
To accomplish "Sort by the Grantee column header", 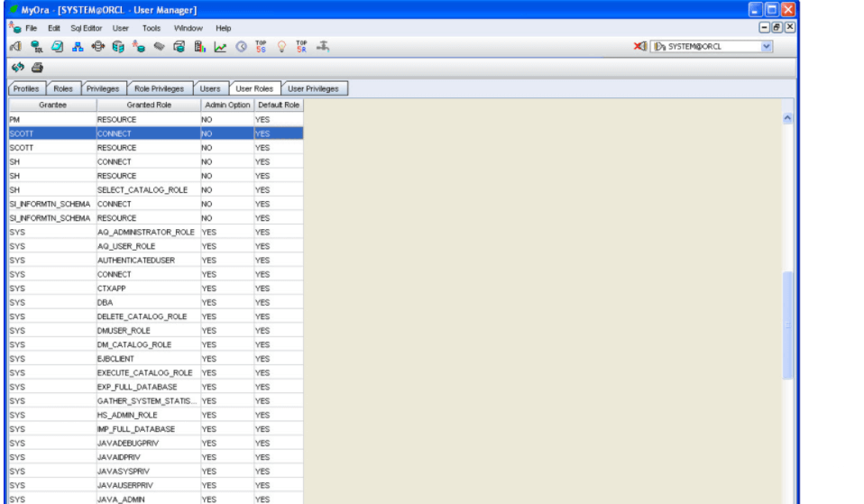I will tap(53, 105).
